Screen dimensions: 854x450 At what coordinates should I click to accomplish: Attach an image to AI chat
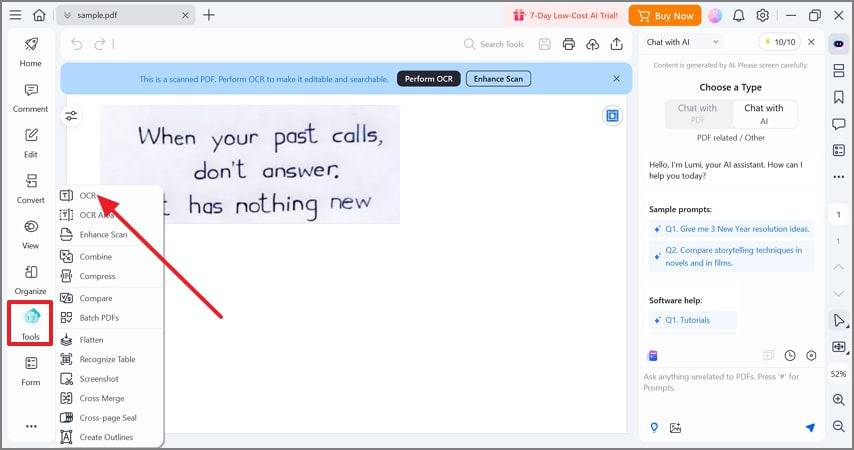coord(675,428)
